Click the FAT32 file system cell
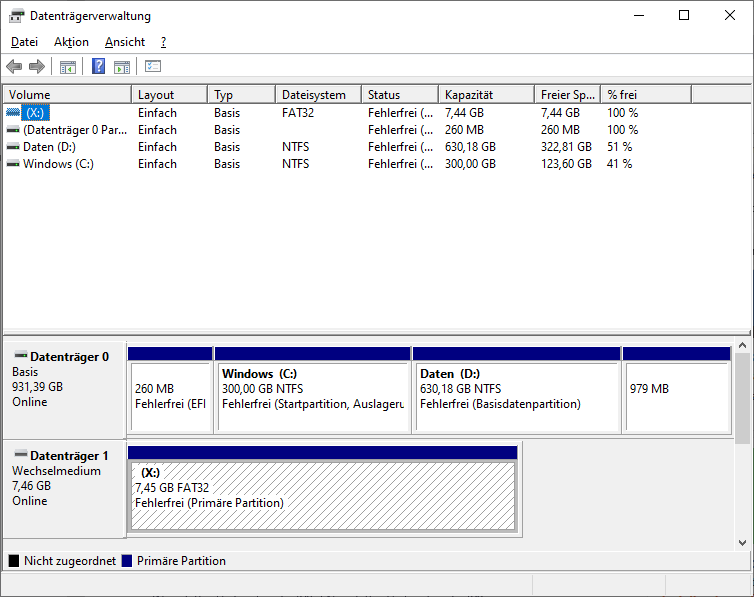Screen dimensions: 754x597 tap(298, 113)
